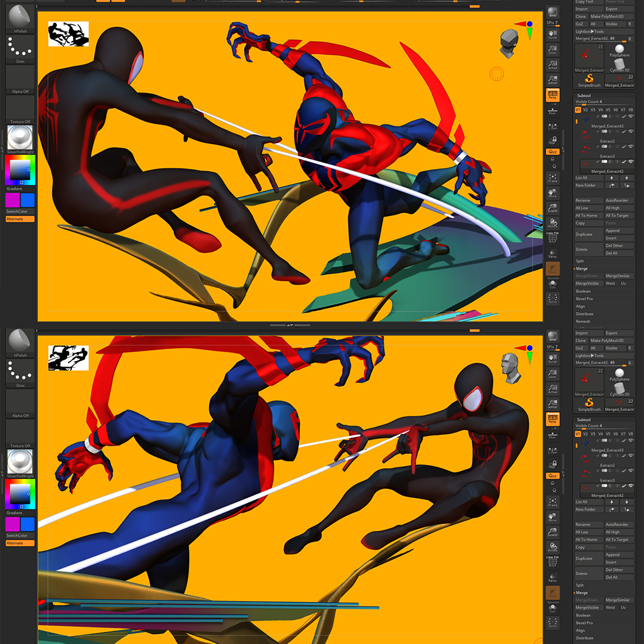Viewport: 644px width, 644px height.
Task: Click the Rotate icon in top view shelf
Action: coord(553,223)
